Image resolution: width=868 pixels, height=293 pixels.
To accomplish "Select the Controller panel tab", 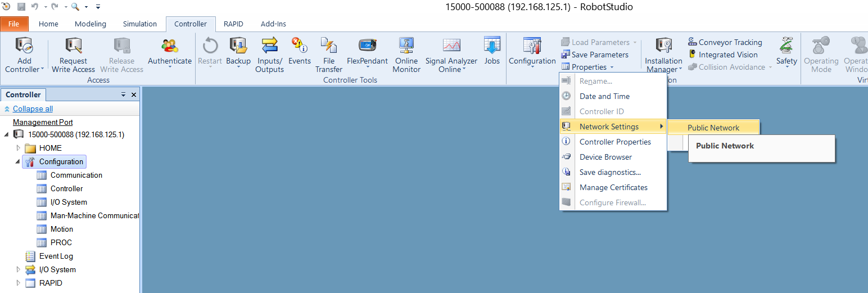I will (x=23, y=94).
